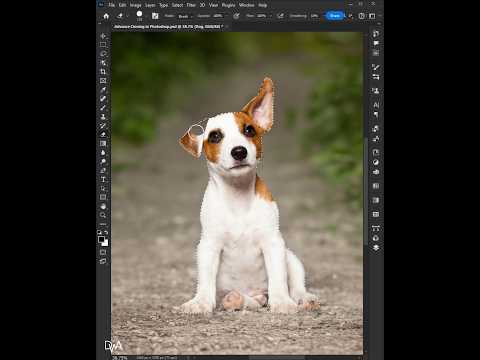Select the Spot Healing Brush tool
The image size is (480, 360).
click(x=103, y=99)
